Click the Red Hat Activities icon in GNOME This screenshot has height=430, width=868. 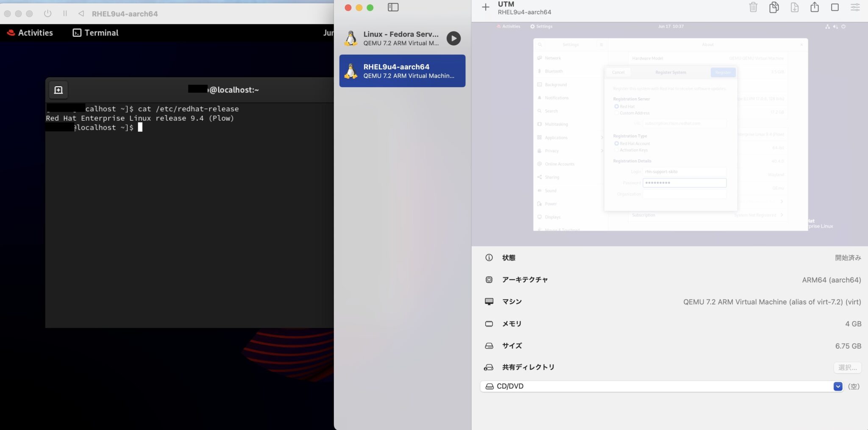click(x=10, y=32)
